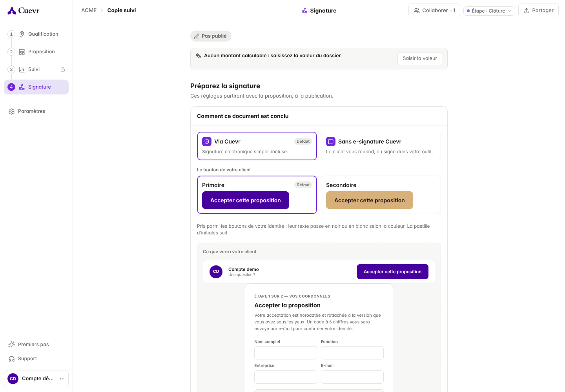Click the pencil icon in Pas publié badge
The image size is (565, 392).
tap(197, 36)
